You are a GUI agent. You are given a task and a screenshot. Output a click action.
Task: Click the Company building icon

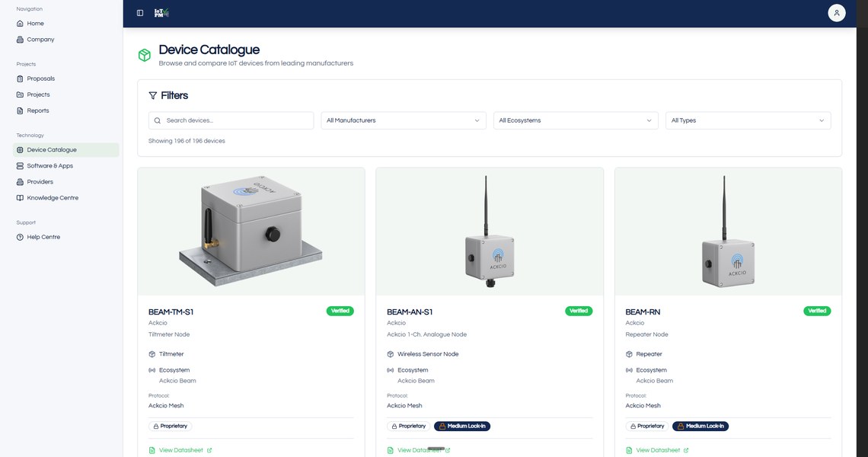(20, 40)
